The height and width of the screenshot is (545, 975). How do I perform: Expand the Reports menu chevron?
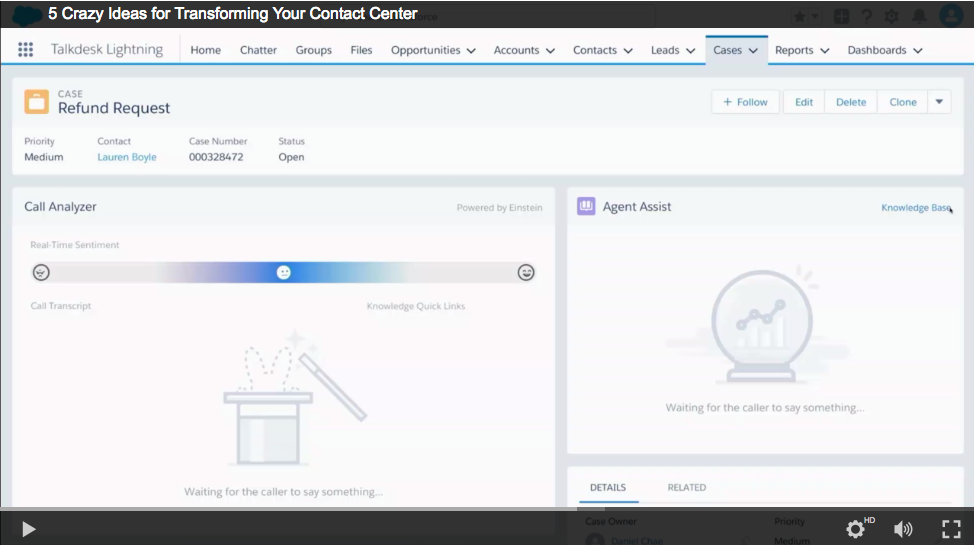pos(825,50)
